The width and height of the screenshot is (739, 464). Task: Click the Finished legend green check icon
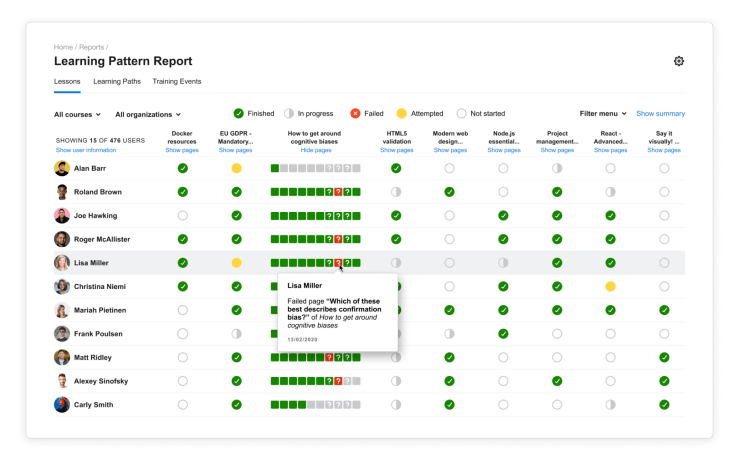pyautogui.click(x=238, y=114)
